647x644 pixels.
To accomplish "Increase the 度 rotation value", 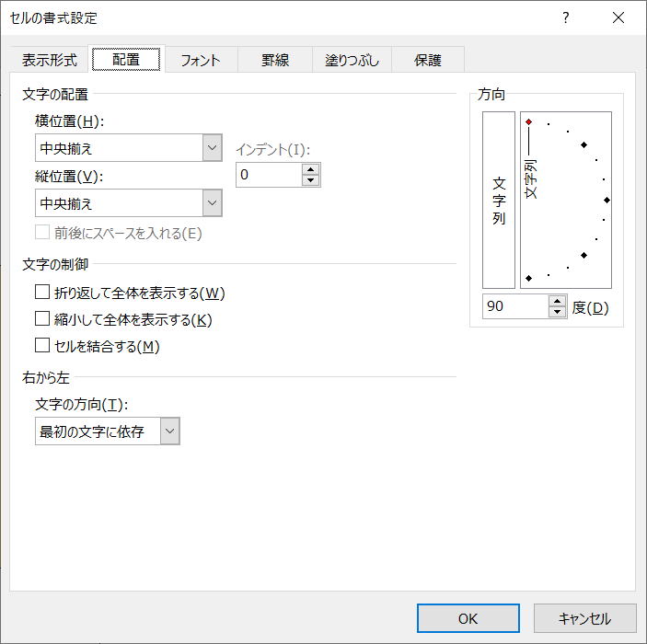I will point(557,301).
